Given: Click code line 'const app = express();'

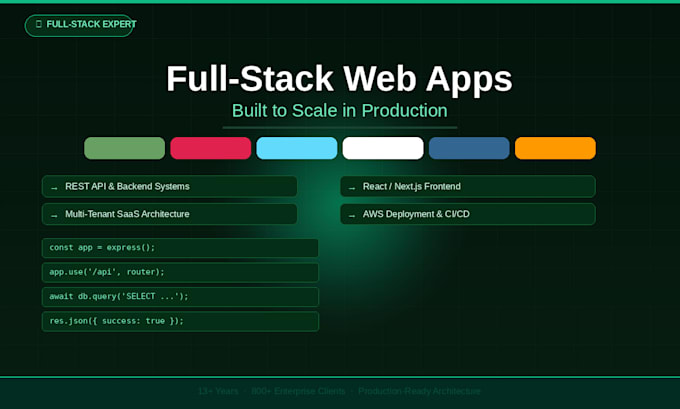Looking at the screenshot, I should click(x=180, y=248).
